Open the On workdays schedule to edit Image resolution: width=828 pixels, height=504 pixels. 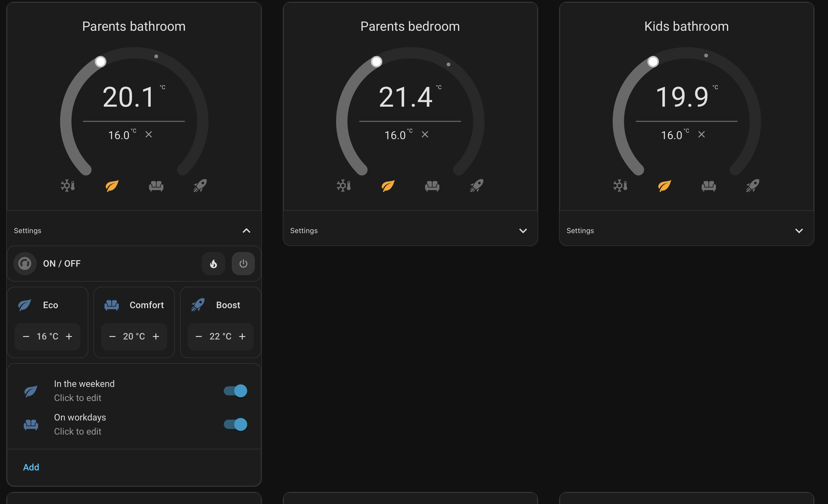click(80, 424)
